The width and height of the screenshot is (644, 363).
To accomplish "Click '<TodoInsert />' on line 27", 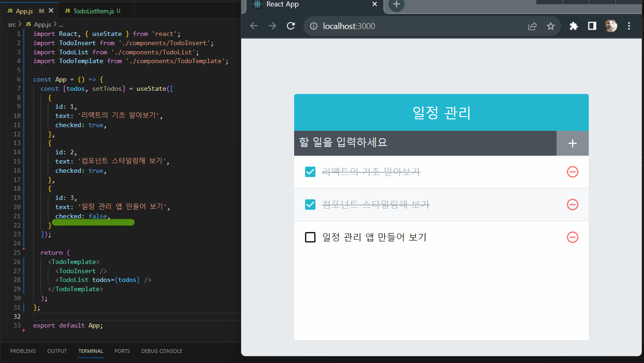I will 81,271.
